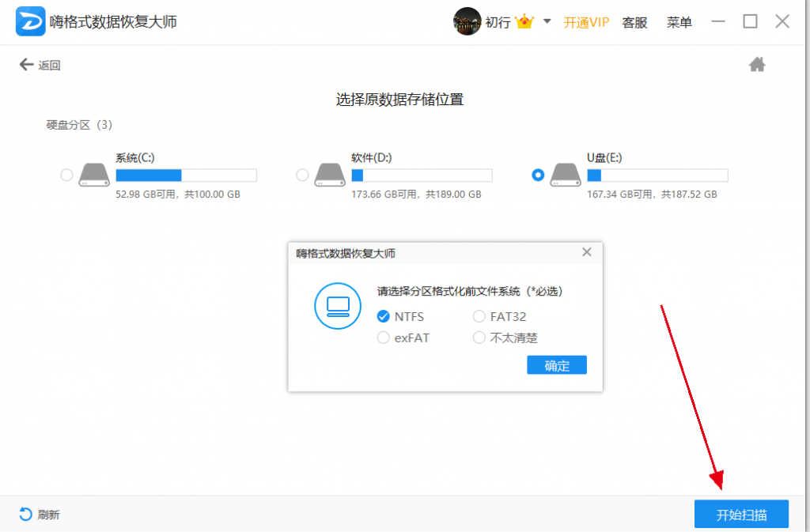Close the file system dialog
Image resolution: width=810 pixels, height=532 pixels.
click(x=587, y=252)
